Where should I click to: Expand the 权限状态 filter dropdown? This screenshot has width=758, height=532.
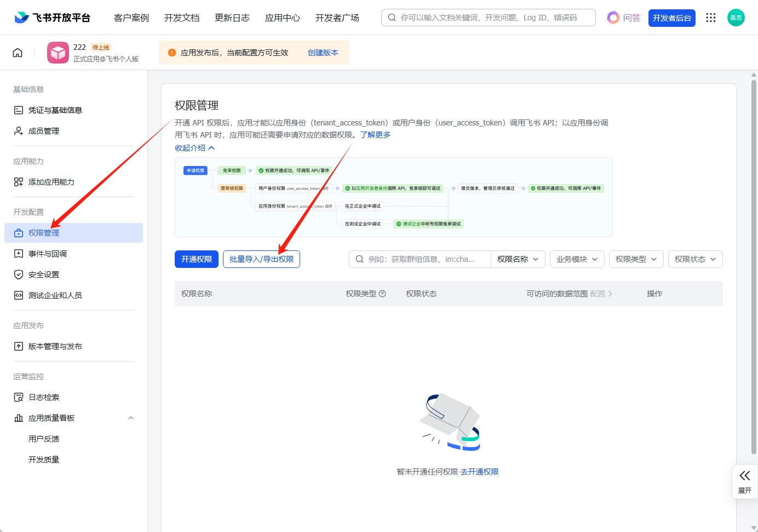[695, 259]
